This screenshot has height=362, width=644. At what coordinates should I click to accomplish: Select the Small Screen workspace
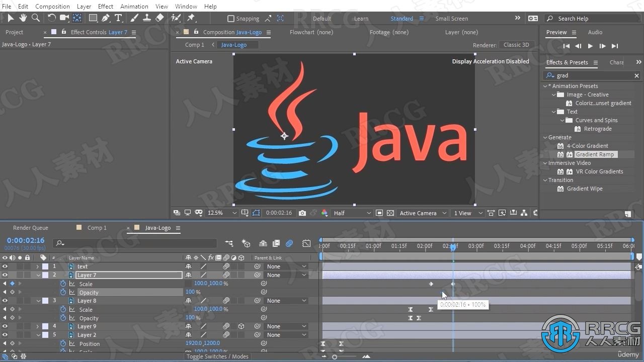click(x=451, y=19)
